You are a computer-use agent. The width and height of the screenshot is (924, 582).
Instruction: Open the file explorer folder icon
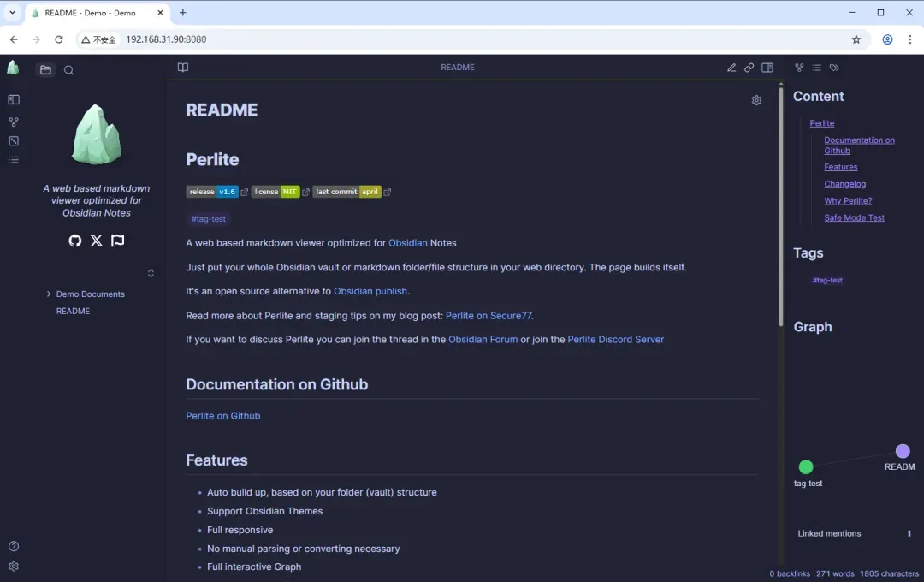pos(45,70)
